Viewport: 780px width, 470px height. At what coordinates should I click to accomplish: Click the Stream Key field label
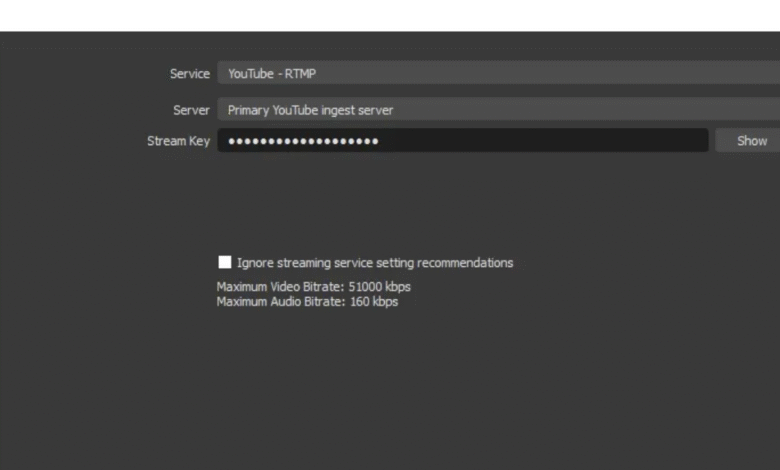pyautogui.click(x=178, y=141)
